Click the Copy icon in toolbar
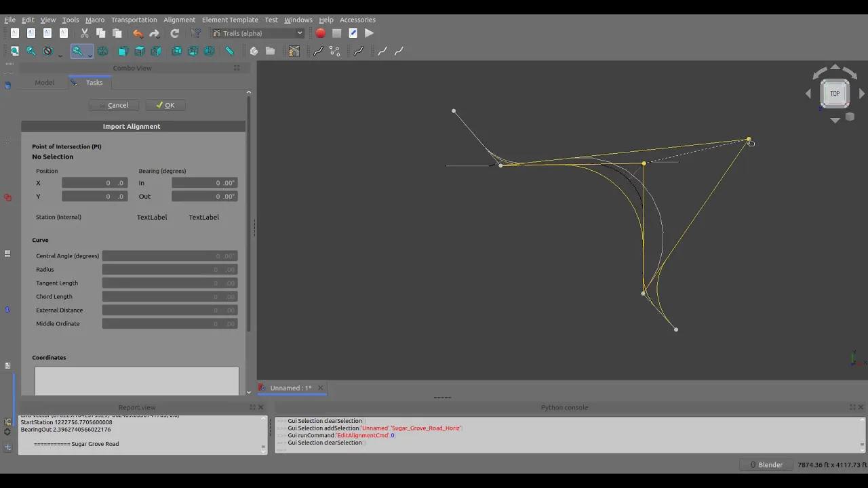This screenshot has width=868, height=488. pos(100,33)
